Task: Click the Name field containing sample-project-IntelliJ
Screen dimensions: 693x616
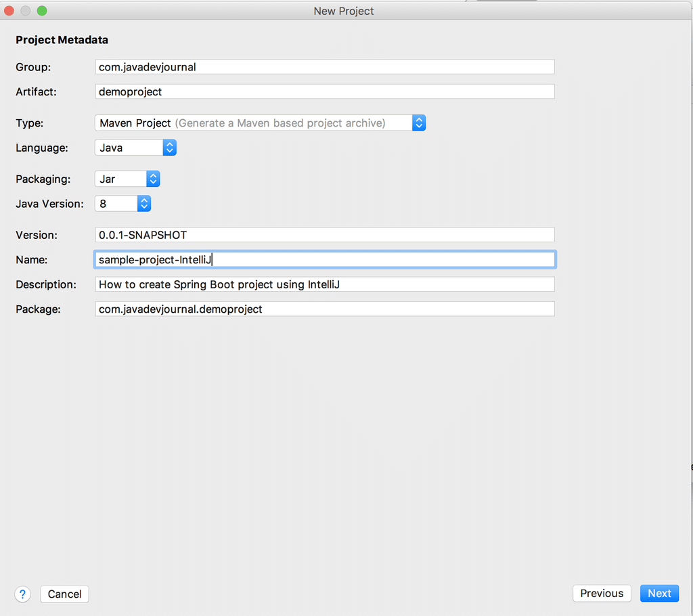Action: 325,260
